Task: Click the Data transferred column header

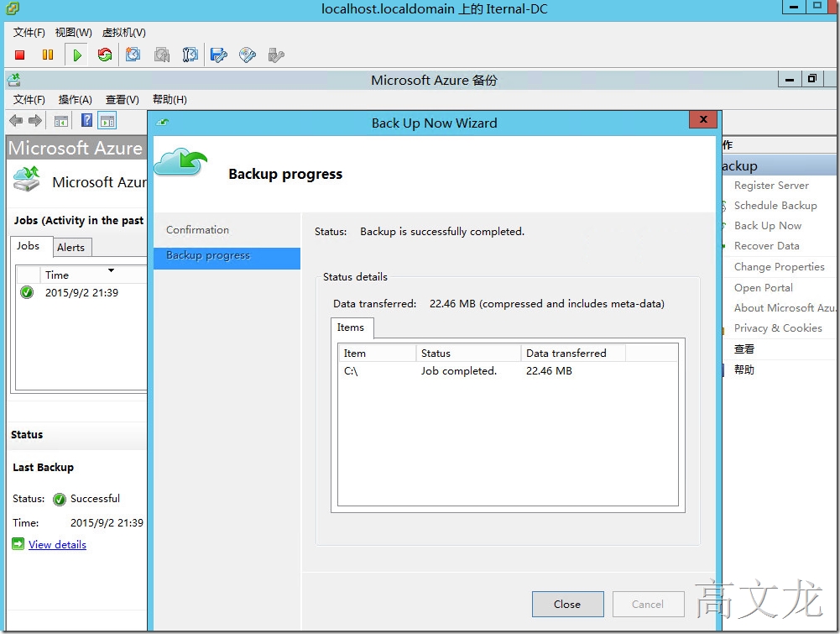Action: click(573, 354)
